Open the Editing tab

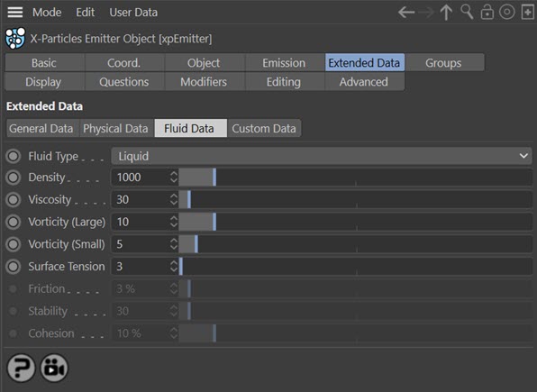coord(285,81)
